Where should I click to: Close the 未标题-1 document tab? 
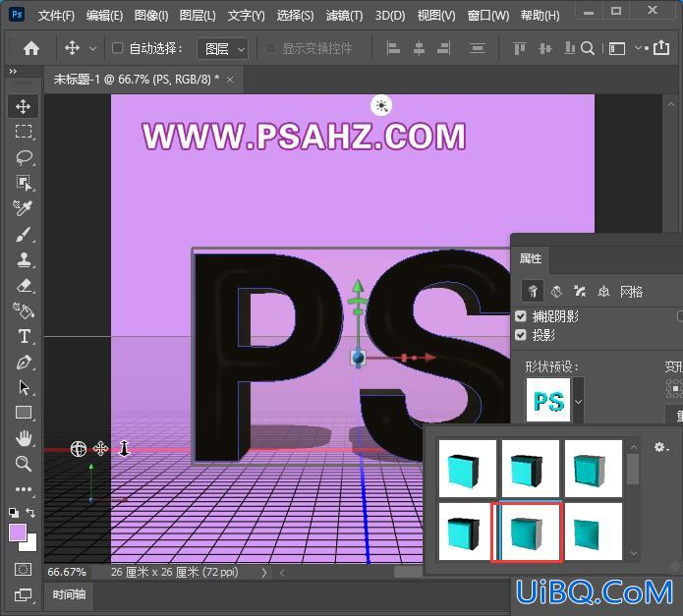[230, 80]
